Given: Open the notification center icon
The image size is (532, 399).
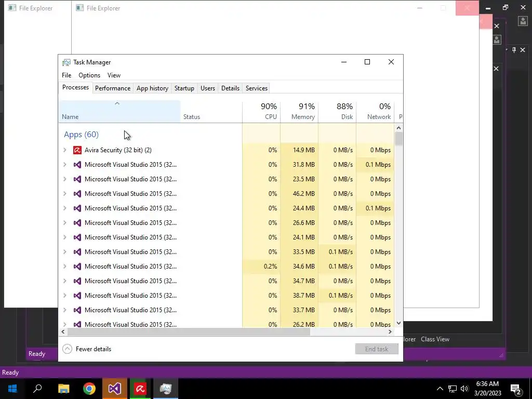Looking at the screenshot, I should 516,389.
